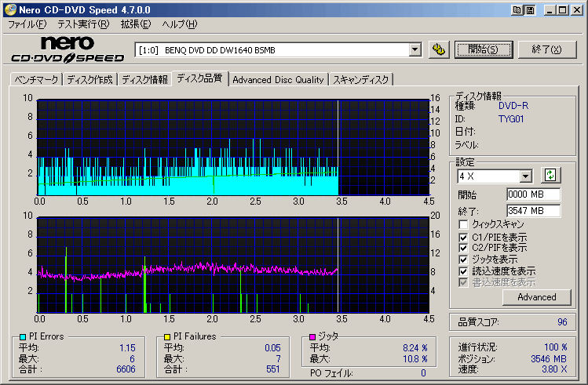The height and width of the screenshot is (385, 588).
Task: Open the 拡張(E) menu
Action: (x=136, y=25)
